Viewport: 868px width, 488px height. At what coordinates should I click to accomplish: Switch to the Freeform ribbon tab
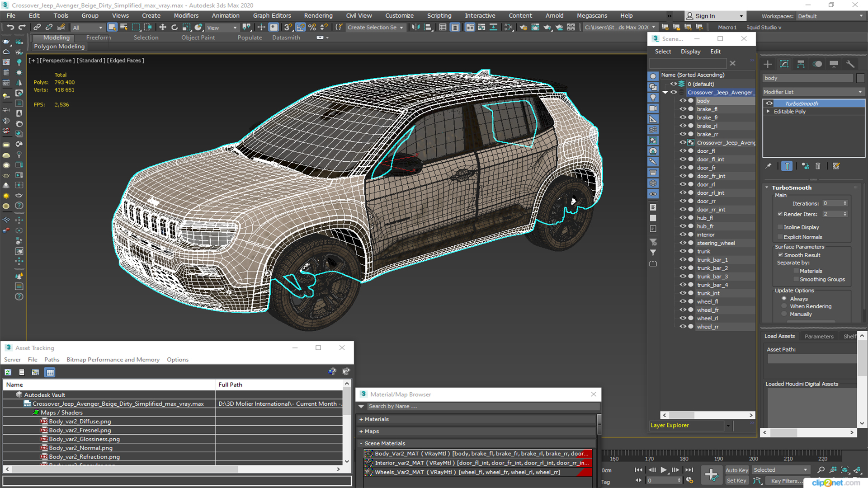(98, 38)
